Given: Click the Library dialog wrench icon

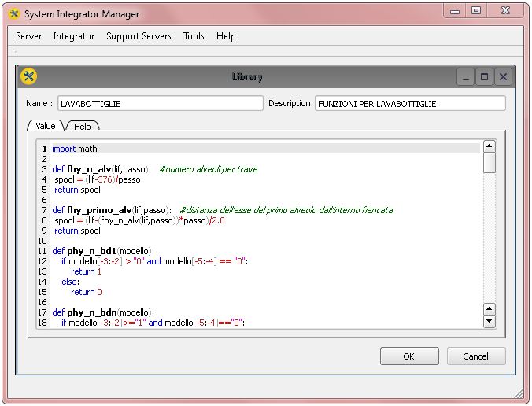Looking at the screenshot, I should [29, 76].
